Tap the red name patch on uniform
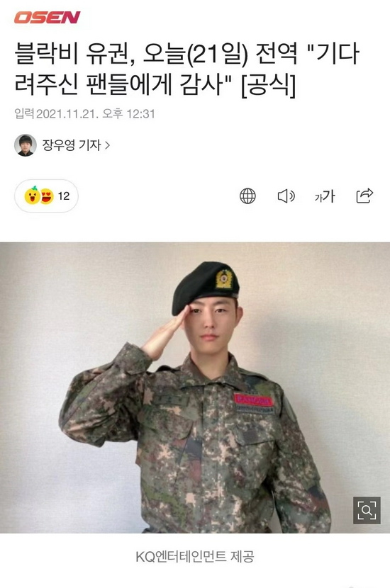 tap(253, 400)
